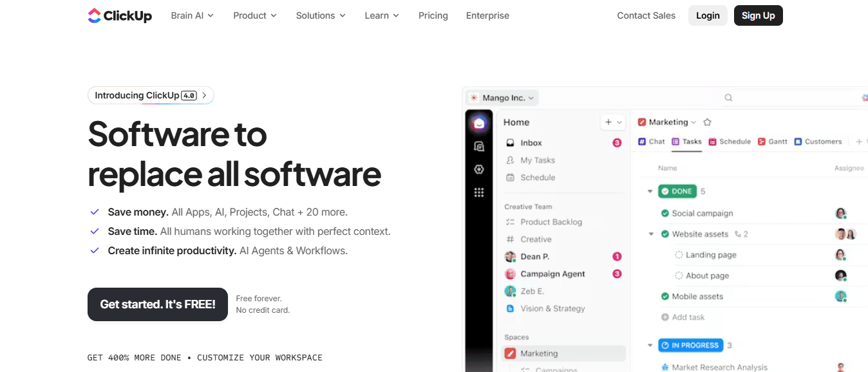
Task: Click the dotted status circle for Landing page
Action: pos(679,255)
